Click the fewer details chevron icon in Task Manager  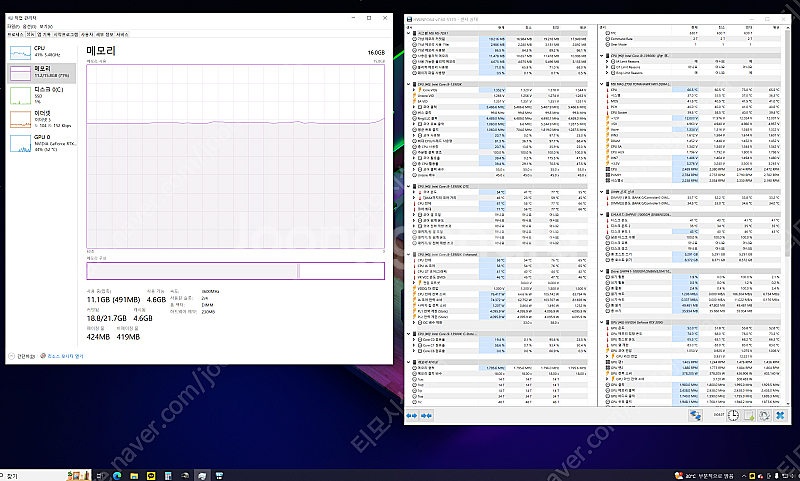[11, 356]
